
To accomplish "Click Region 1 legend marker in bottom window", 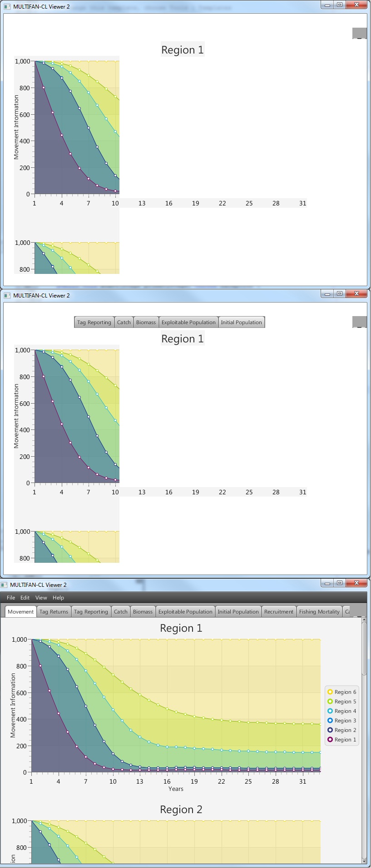I will 330,739.
